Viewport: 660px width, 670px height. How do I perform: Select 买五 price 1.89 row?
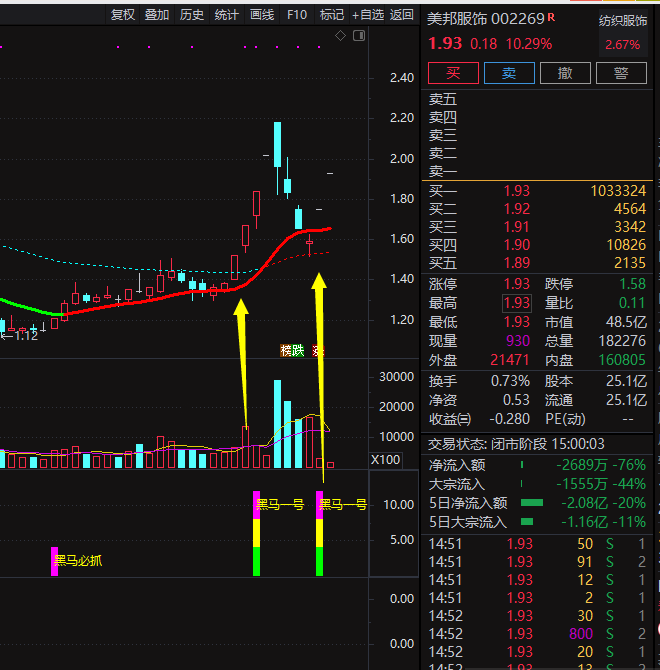click(x=537, y=262)
